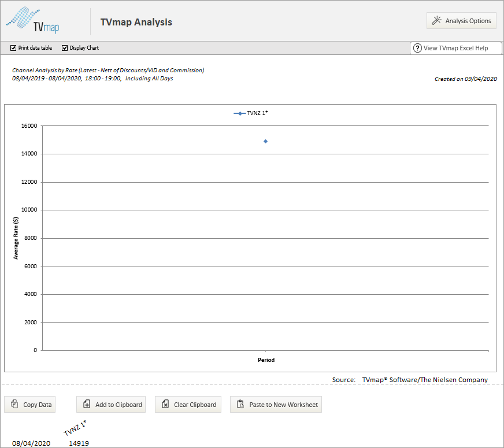The image size is (504, 448).
Task: Open the Analysis Options button
Action: 461,21
